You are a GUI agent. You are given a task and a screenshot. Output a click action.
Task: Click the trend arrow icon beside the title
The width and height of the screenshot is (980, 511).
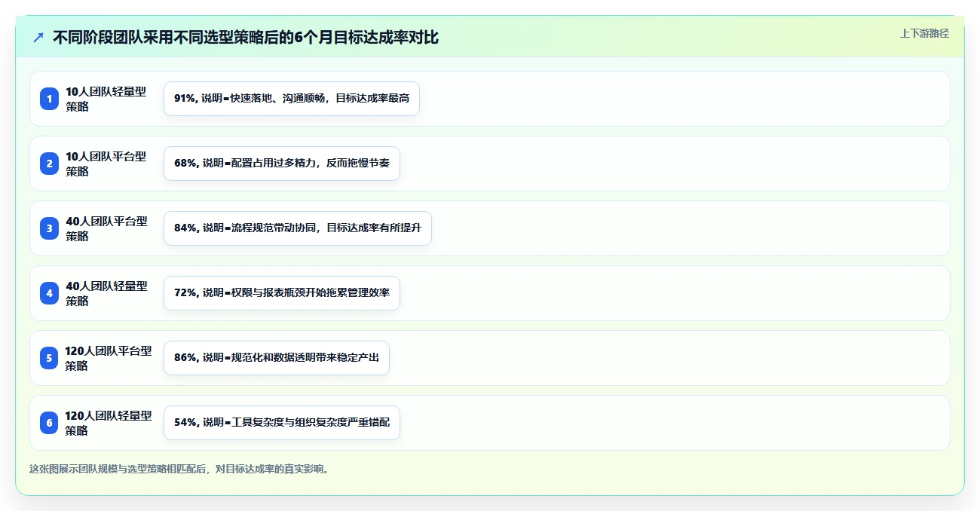pos(38,38)
